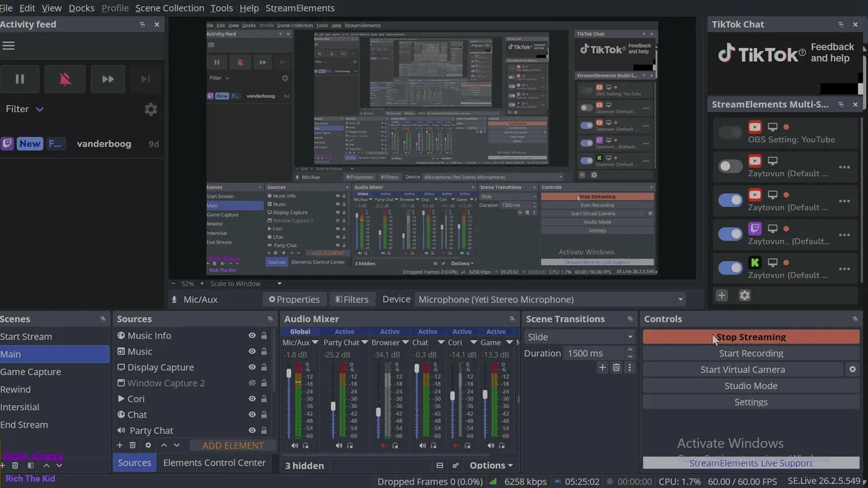This screenshot has width=868, height=488.
Task: Unlock the Cori source
Action: [264, 399]
